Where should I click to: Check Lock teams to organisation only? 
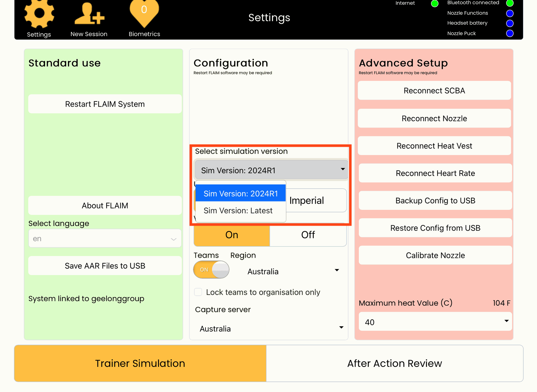(x=198, y=292)
